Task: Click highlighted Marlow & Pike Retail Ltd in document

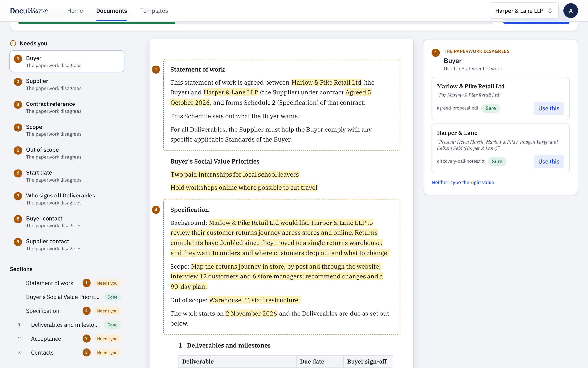Action: [x=326, y=82]
